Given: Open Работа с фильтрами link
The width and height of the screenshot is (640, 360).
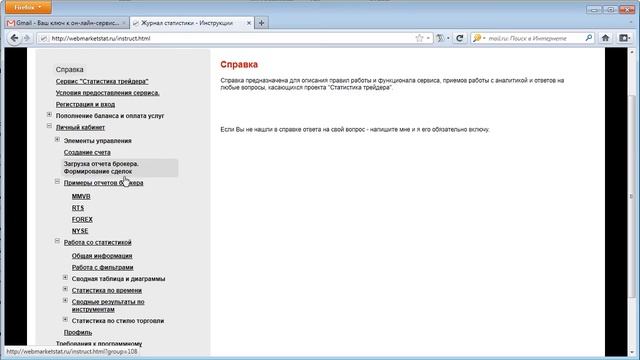Looking at the screenshot, I should tap(102, 267).
